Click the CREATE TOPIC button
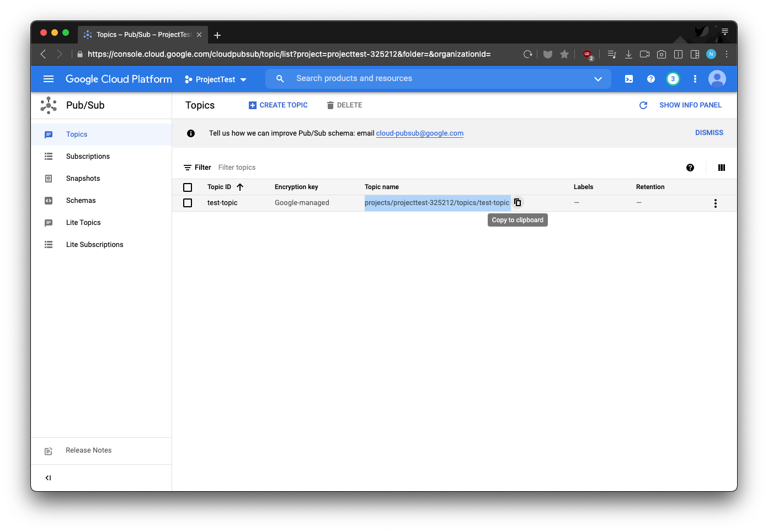The image size is (768, 532). click(x=278, y=105)
